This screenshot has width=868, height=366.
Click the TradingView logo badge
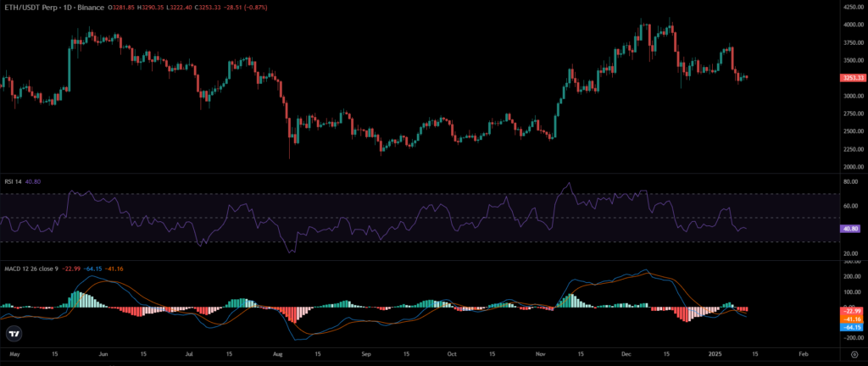pos(14,334)
